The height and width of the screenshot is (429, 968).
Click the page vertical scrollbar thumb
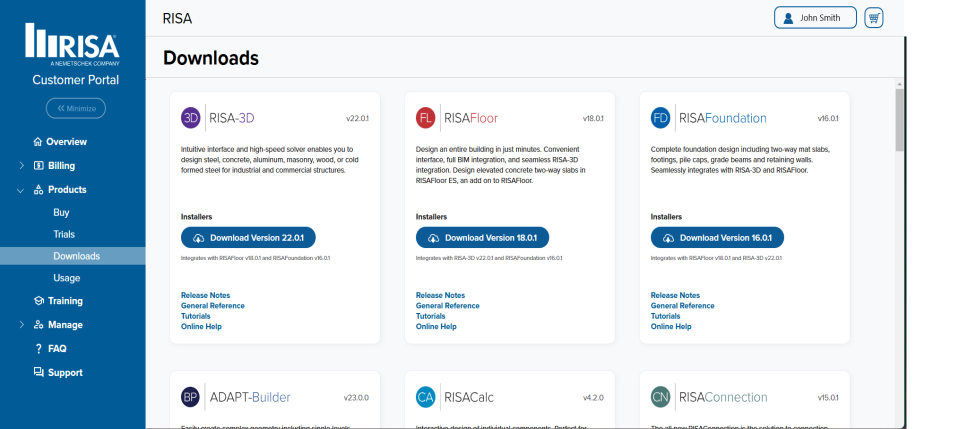click(899, 120)
